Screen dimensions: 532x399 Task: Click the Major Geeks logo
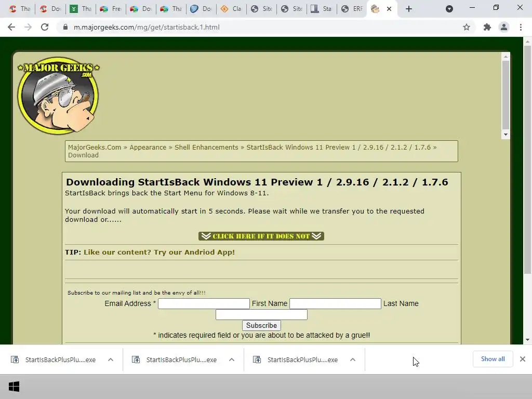[x=58, y=96]
